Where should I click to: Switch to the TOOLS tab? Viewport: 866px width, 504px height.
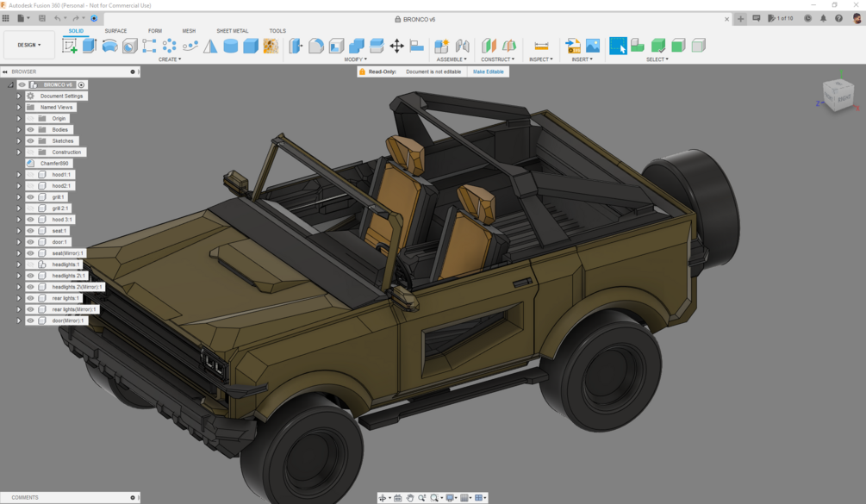coord(277,31)
